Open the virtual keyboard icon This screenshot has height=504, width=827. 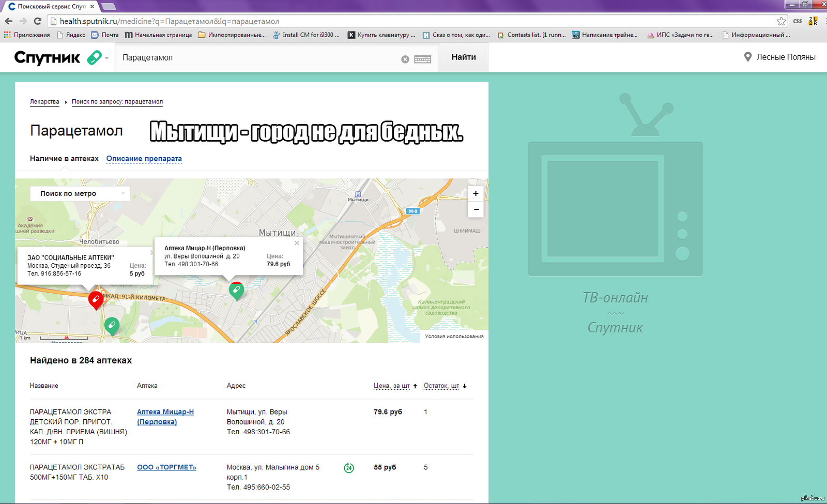point(422,59)
